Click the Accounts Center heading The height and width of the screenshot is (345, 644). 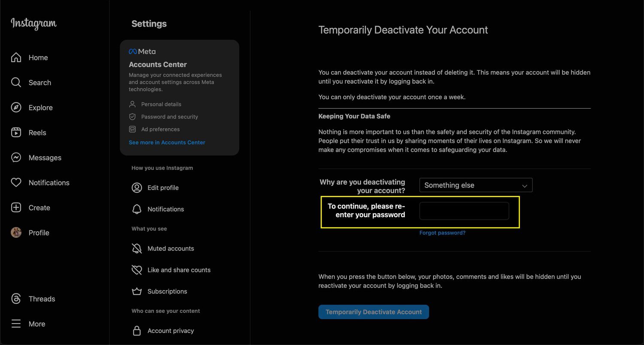pyautogui.click(x=158, y=64)
